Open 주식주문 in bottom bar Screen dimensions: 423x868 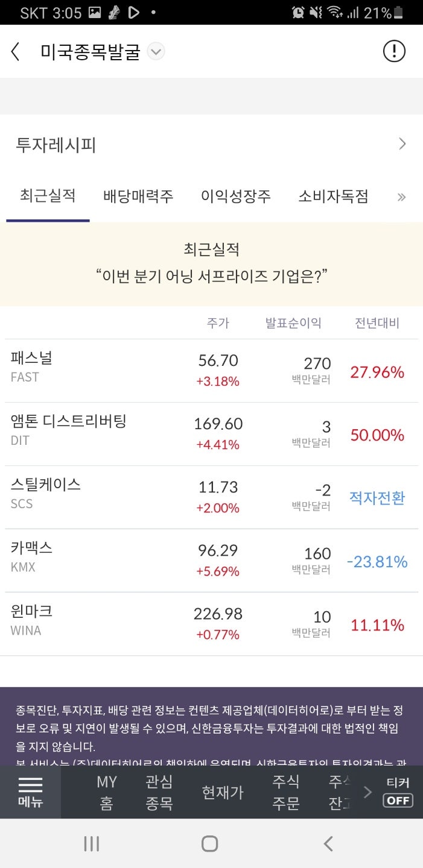coord(286,792)
